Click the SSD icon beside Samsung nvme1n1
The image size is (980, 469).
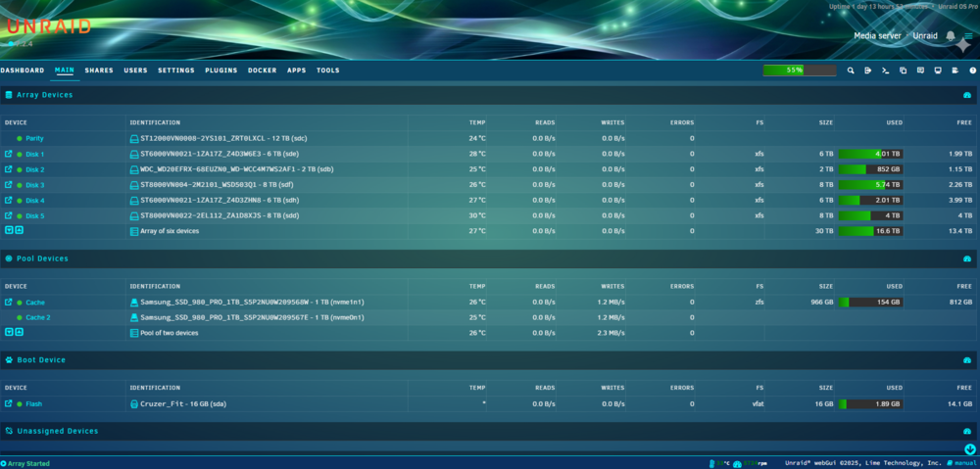coord(133,303)
